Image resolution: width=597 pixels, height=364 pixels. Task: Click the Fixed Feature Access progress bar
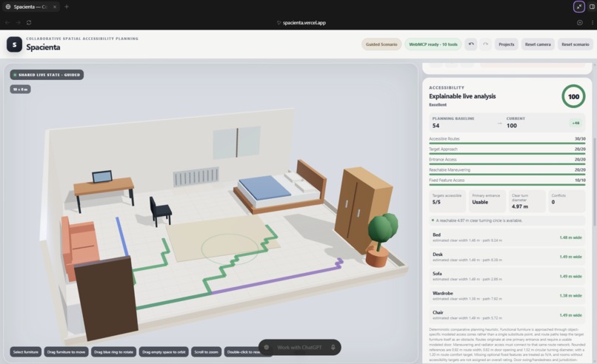(x=507, y=185)
